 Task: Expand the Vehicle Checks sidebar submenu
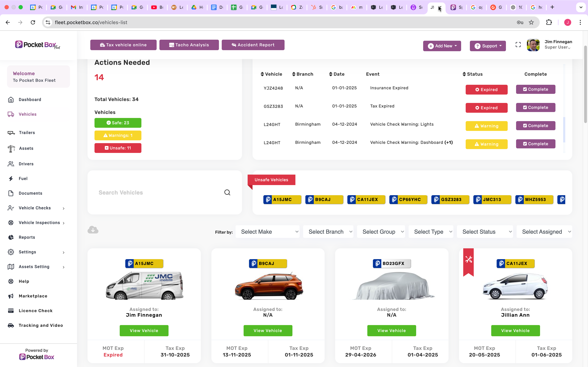pos(64,208)
